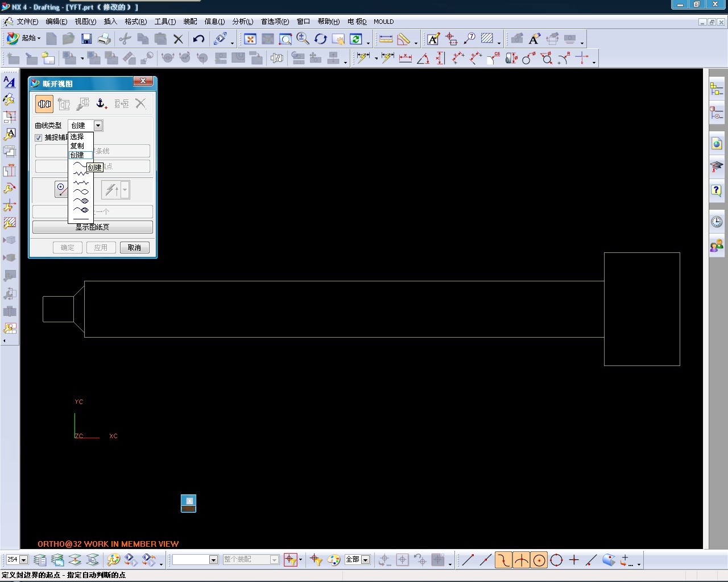Toggle the arc center snap option

coord(539,560)
